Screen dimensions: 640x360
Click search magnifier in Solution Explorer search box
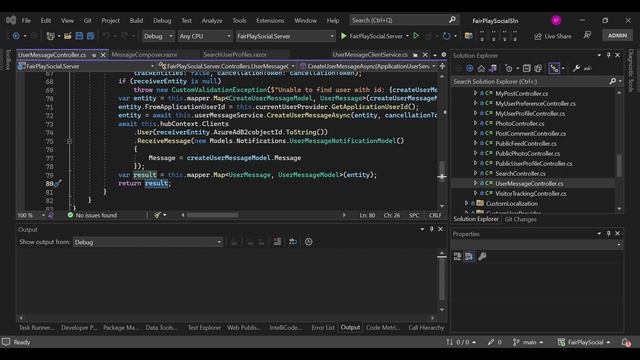(x=612, y=81)
